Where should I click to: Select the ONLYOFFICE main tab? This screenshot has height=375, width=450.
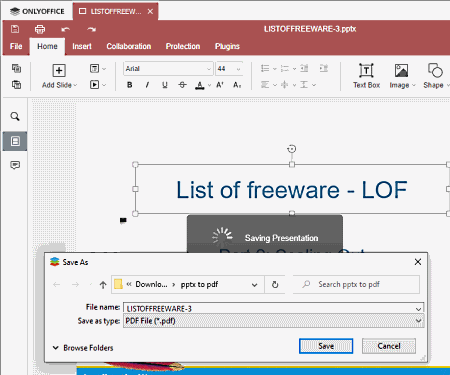[37, 11]
